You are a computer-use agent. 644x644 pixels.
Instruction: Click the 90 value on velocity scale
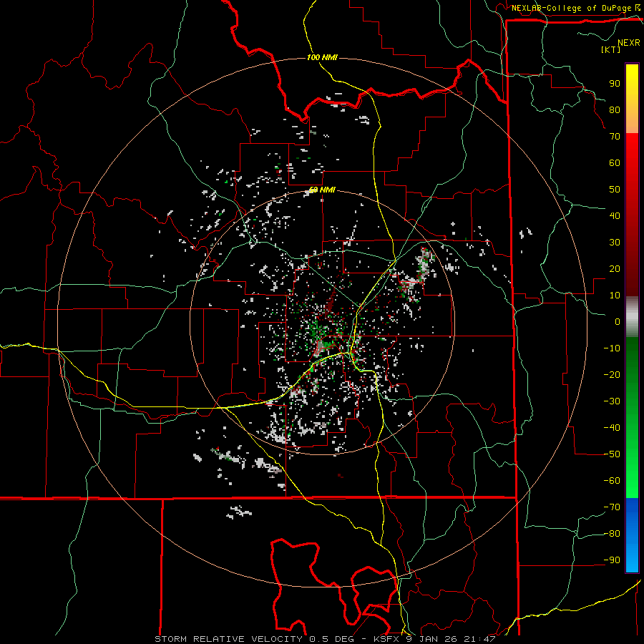pos(615,84)
